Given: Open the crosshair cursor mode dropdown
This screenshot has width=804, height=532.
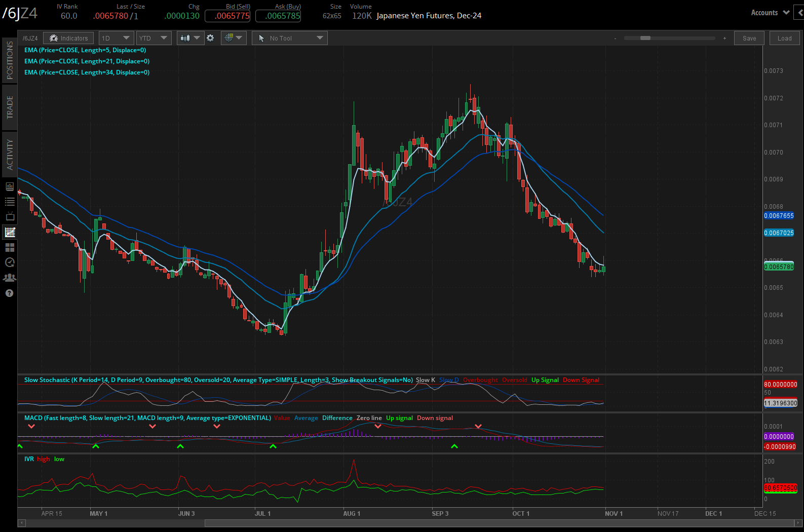Looking at the screenshot, I should click(x=234, y=38).
